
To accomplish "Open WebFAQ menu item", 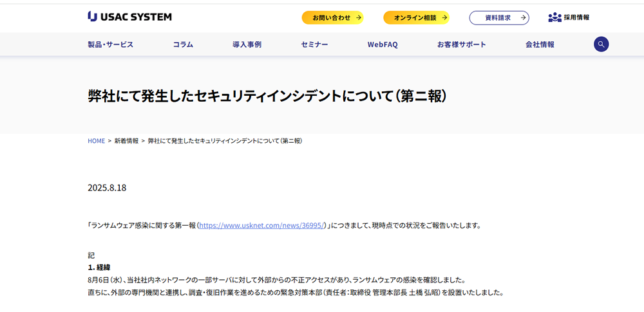I will (383, 44).
